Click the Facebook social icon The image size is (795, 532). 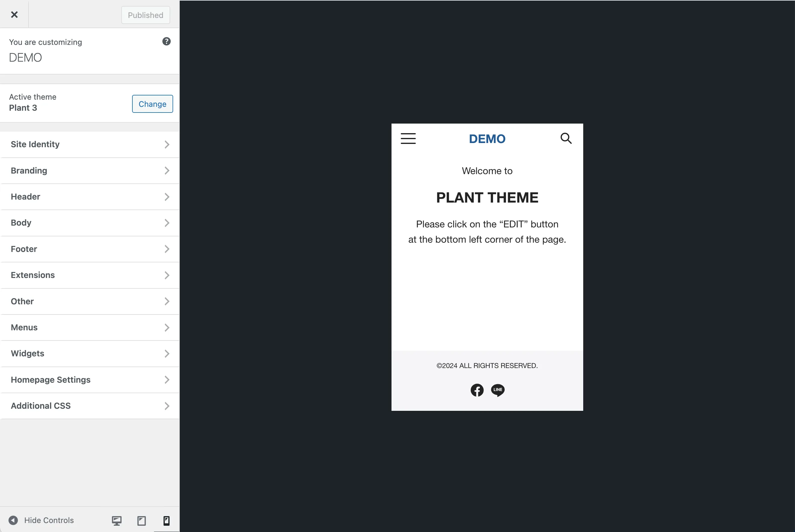(x=477, y=390)
